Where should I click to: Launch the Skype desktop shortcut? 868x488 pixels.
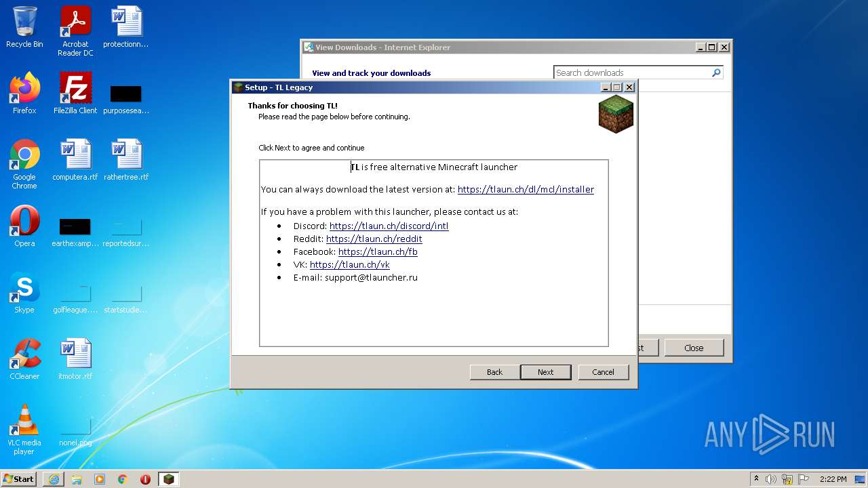pos(24,293)
